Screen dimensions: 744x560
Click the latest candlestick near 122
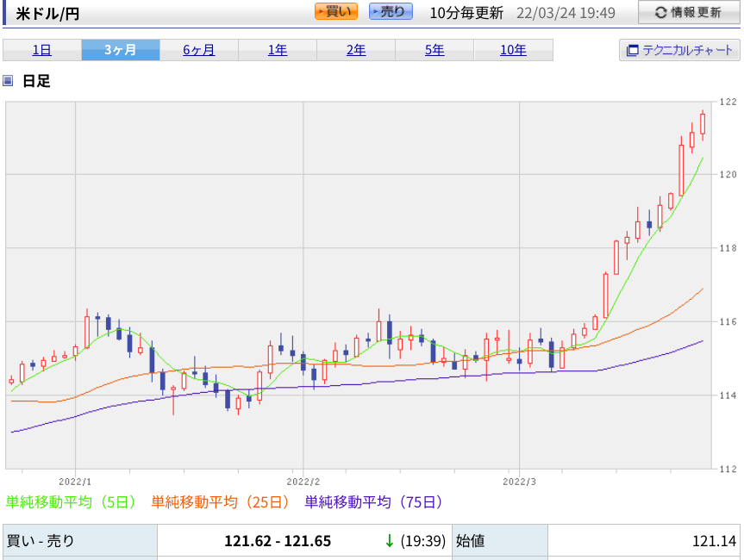coord(703,124)
